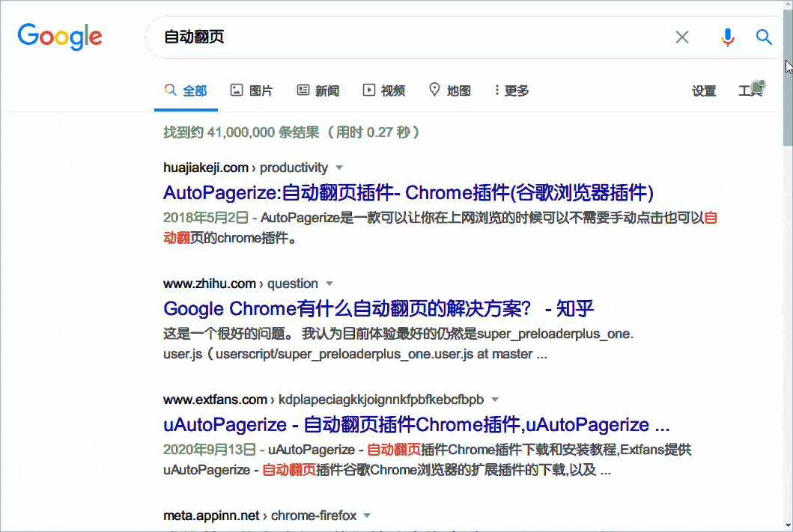Open the 工具 search tools

pos(750,91)
